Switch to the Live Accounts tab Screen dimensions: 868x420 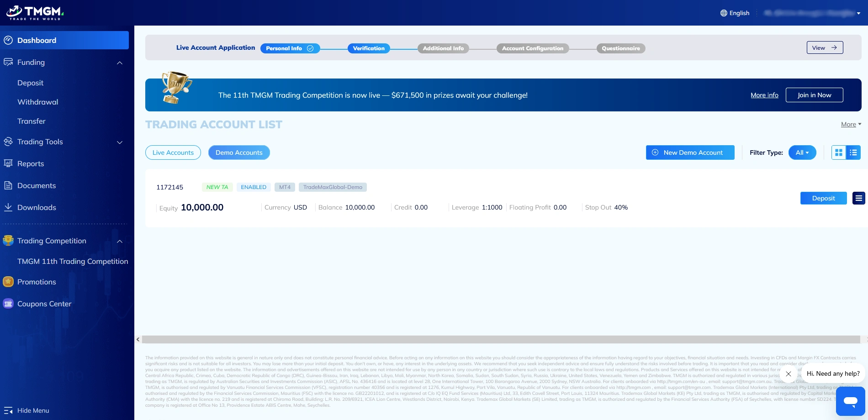pyautogui.click(x=173, y=152)
